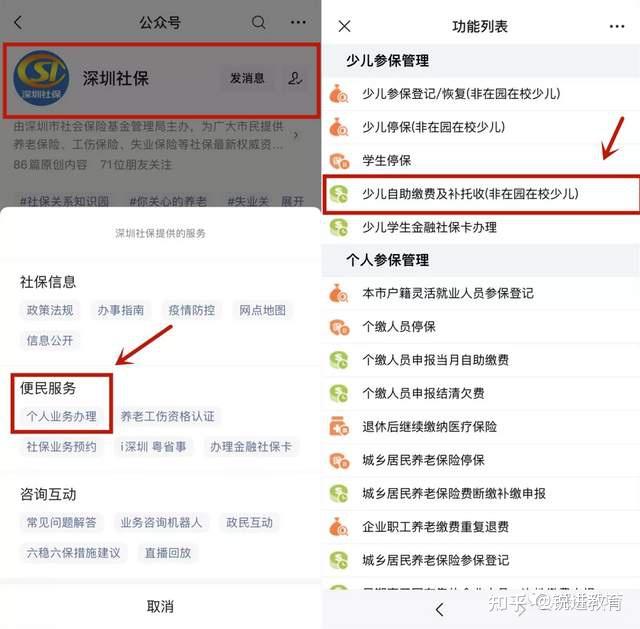Tap the icon beside 学生停保
Image resolution: width=640 pixels, height=629 pixels.
[339, 161]
